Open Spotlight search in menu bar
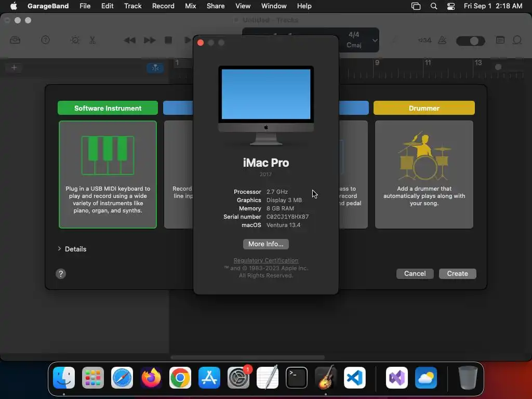Viewport: 532px width, 399px height. pos(434,6)
